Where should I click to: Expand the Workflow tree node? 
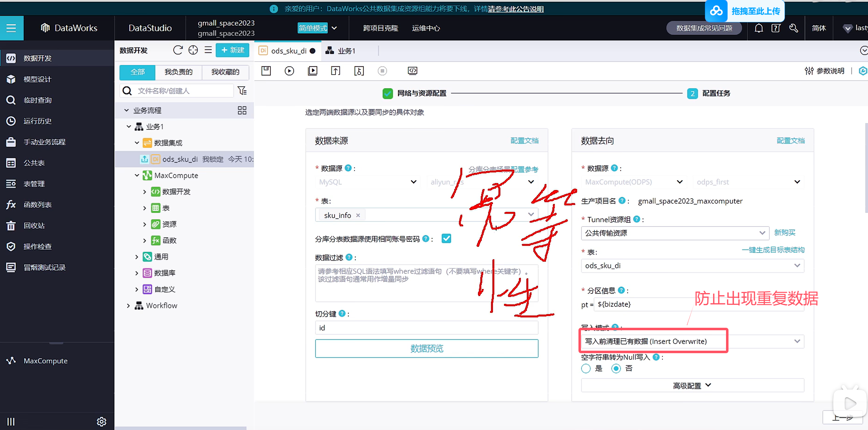point(128,305)
